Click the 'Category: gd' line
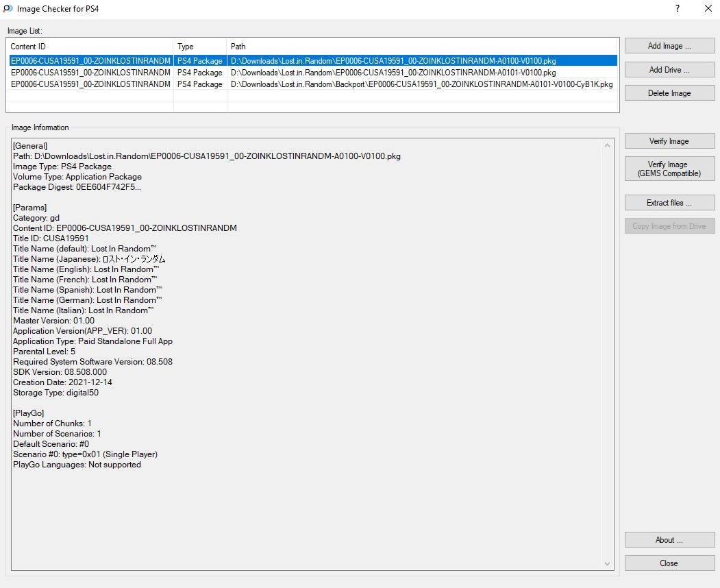Image resolution: width=720 pixels, height=588 pixels. coord(36,218)
